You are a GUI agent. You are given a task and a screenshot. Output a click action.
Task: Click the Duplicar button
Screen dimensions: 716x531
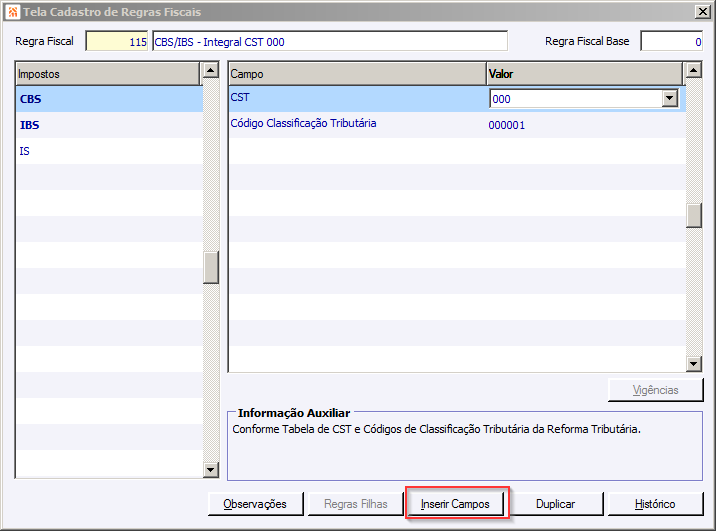click(x=555, y=504)
